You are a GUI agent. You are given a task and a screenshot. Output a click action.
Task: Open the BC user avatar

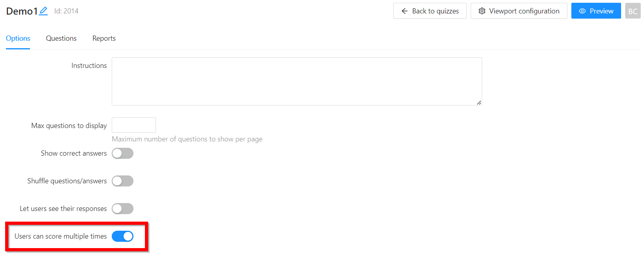(633, 11)
